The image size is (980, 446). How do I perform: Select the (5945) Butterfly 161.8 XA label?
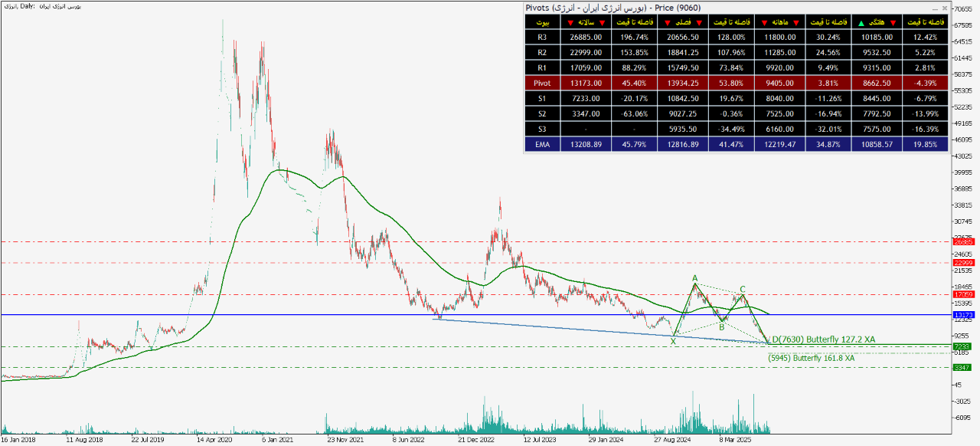[x=811, y=358]
